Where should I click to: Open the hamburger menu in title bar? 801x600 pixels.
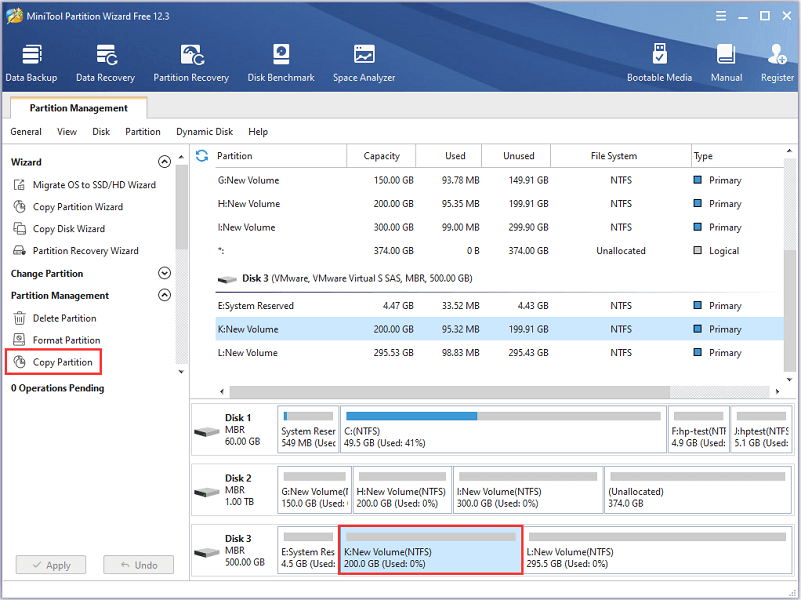pyautogui.click(x=721, y=16)
